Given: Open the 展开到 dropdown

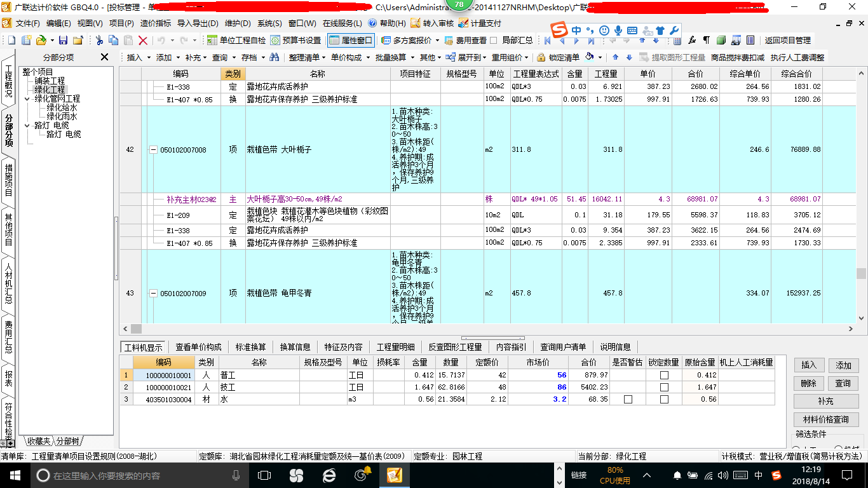Looking at the screenshot, I should 466,57.
